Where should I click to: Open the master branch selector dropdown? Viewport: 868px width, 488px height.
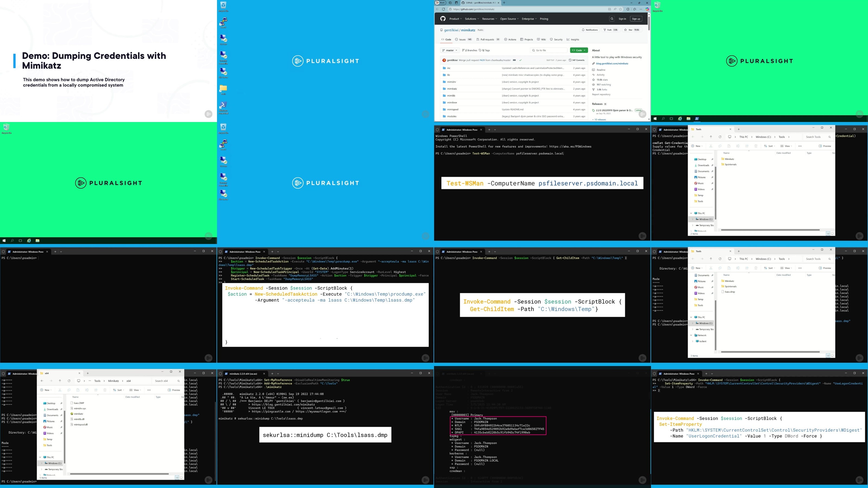[x=450, y=50]
